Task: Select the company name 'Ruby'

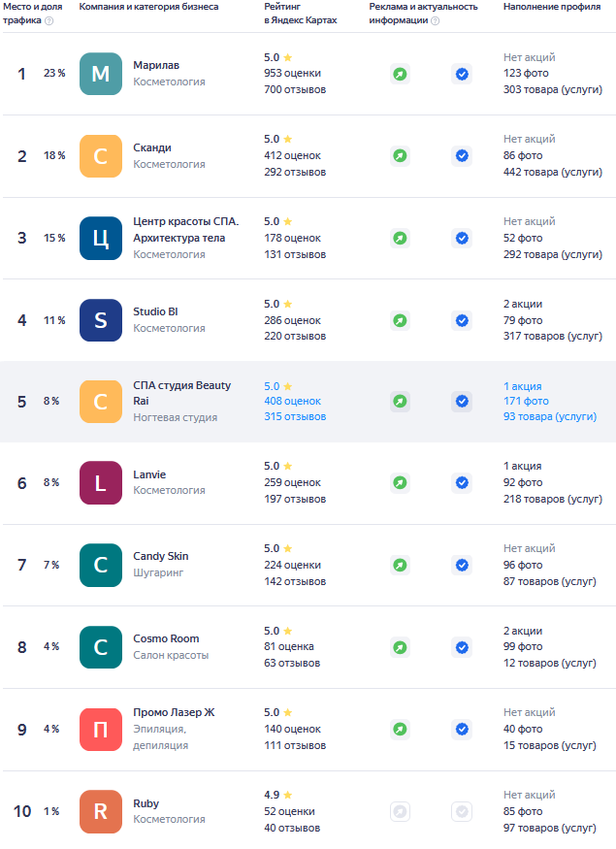Action: coord(146,803)
